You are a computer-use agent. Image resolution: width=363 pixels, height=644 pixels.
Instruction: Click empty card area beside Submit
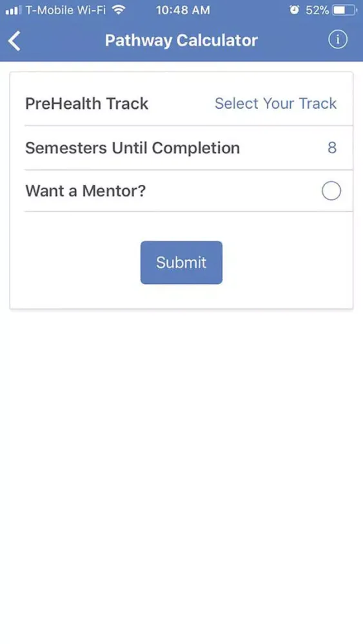pos(288,263)
